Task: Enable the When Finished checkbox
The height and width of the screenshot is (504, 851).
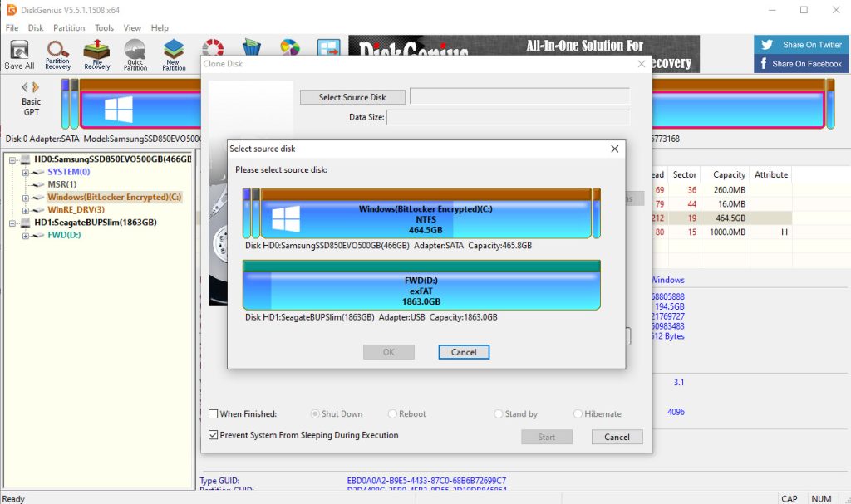Action: click(x=214, y=414)
